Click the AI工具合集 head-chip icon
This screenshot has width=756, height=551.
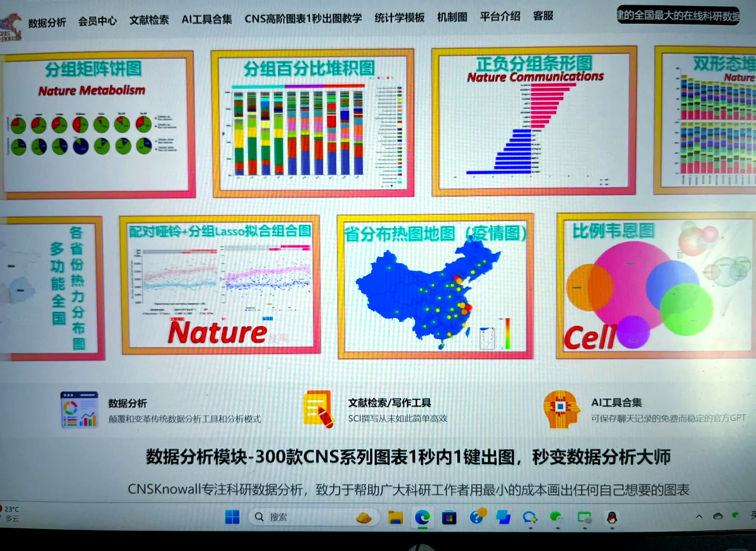(561, 409)
